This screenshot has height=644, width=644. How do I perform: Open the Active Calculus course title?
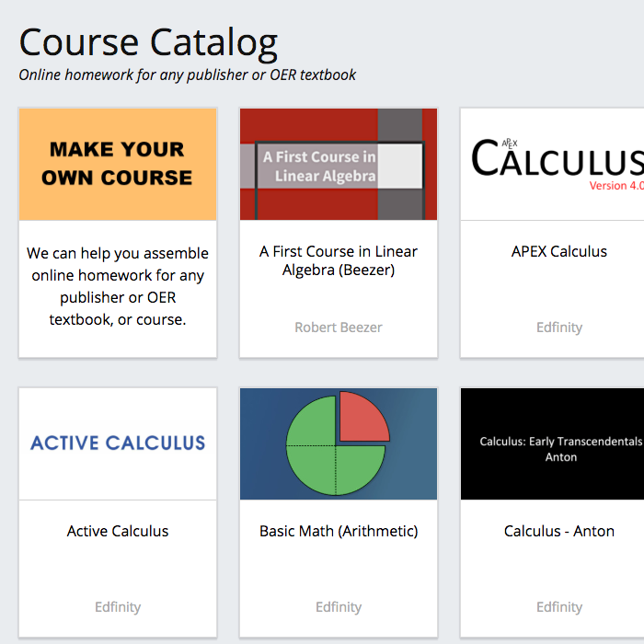pos(118,531)
